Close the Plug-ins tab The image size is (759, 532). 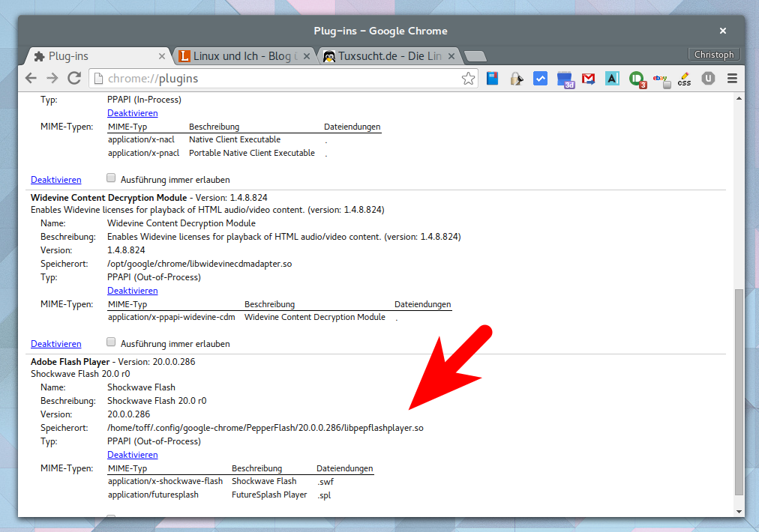pyautogui.click(x=162, y=56)
